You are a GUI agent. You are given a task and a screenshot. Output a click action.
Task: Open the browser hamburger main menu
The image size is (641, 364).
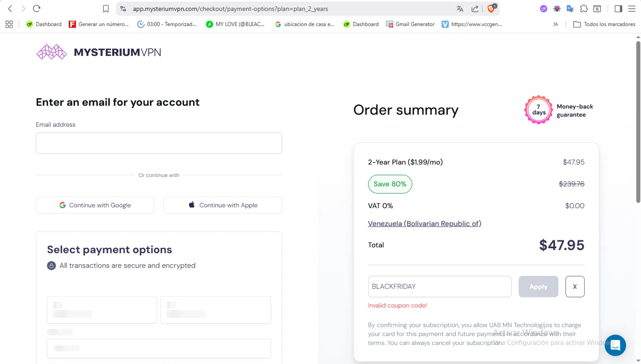click(632, 9)
